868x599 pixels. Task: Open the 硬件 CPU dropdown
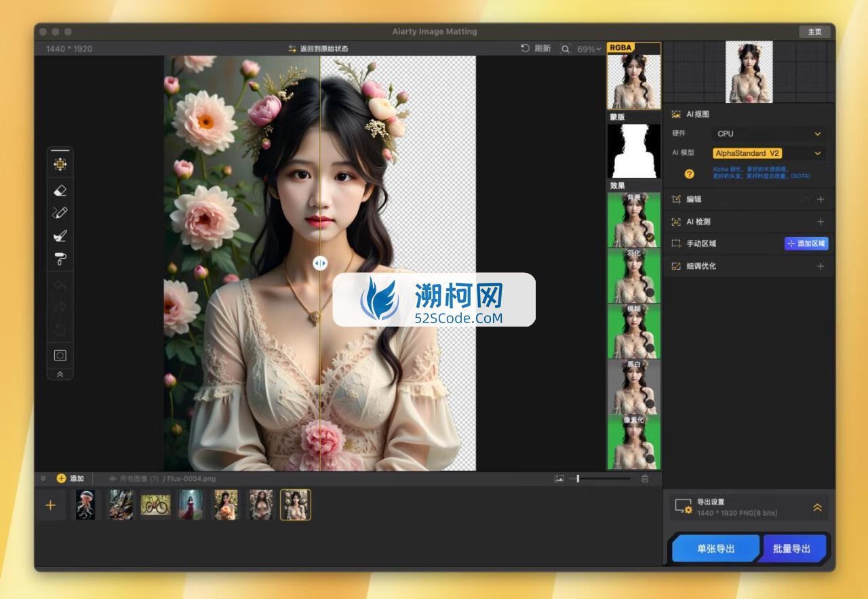[x=770, y=133]
